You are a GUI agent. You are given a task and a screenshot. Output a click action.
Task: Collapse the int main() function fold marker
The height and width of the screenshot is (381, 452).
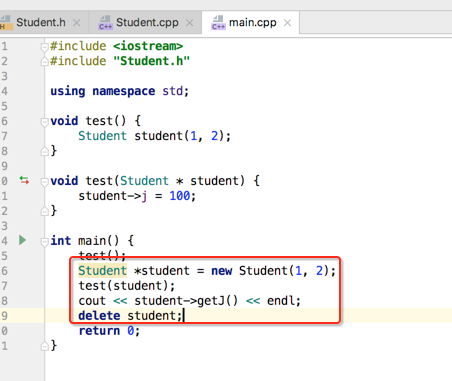click(44, 241)
